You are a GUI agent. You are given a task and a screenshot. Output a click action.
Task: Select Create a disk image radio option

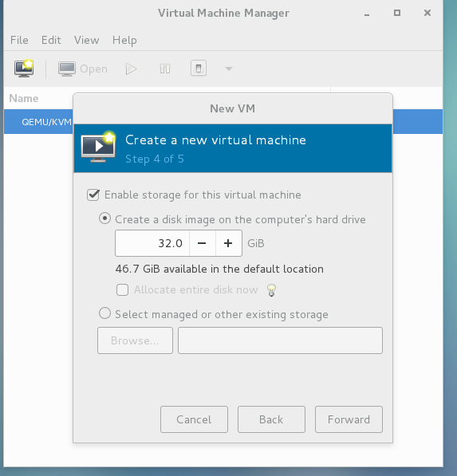104,218
